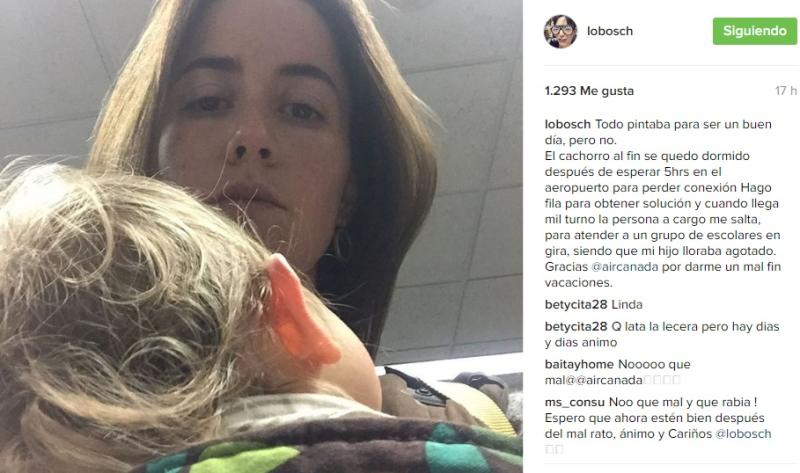View the 1.293 Me gusta likes count
This screenshot has height=473, width=800.
[589, 91]
